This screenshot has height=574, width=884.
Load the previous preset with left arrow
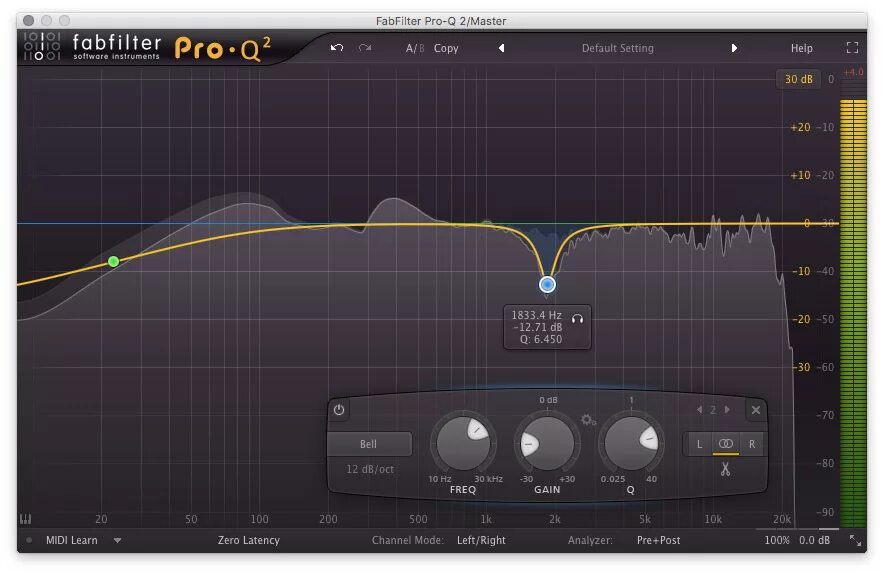coord(501,48)
